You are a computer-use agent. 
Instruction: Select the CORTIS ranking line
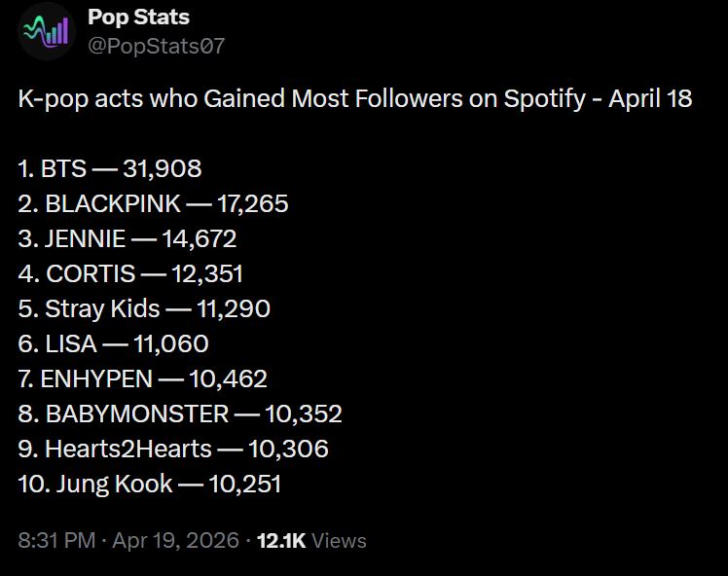pos(130,274)
